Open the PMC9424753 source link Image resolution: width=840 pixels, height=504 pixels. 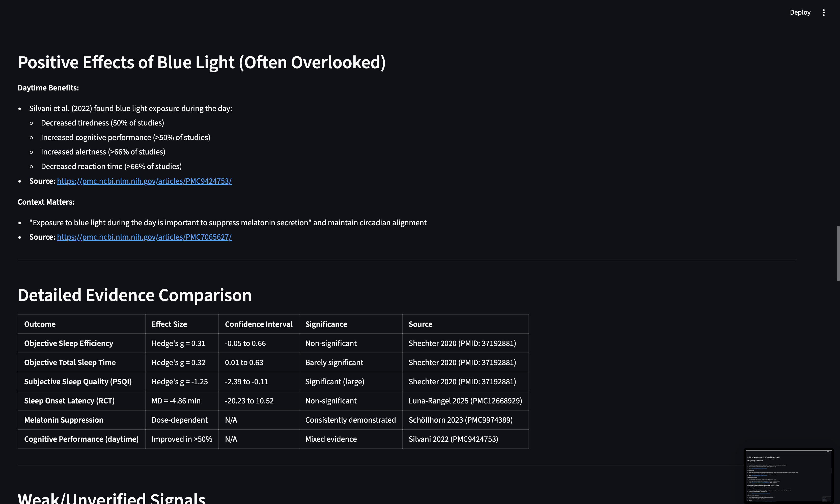(144, 181)
